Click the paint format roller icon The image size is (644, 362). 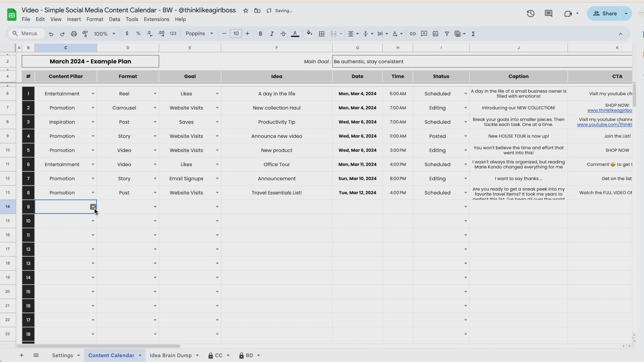coord(85,34)
